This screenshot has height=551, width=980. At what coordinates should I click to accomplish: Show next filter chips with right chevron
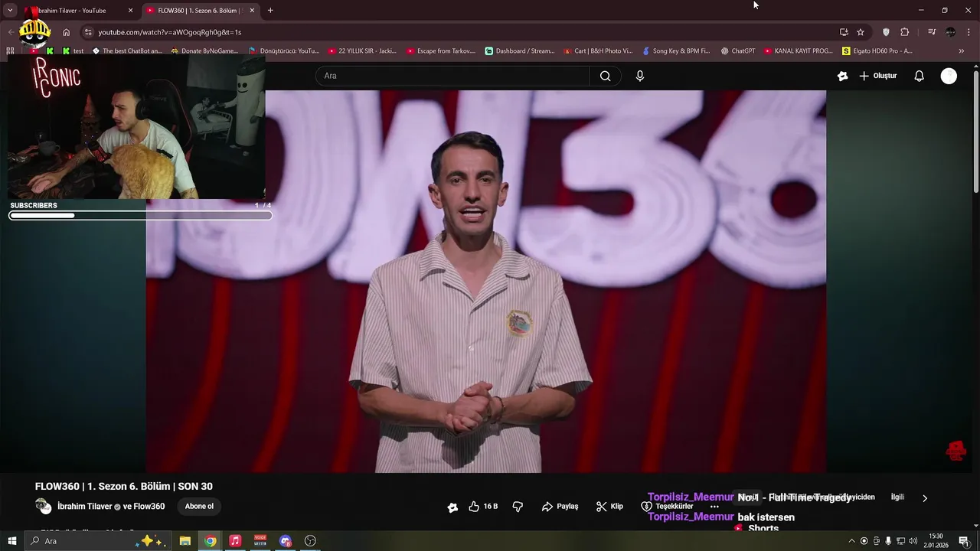pyautogui.click(x=924, y=498)
